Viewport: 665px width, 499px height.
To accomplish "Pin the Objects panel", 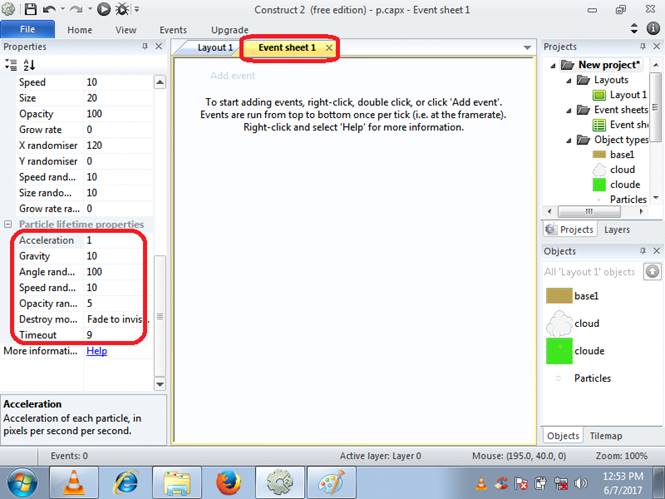I will 643,251.
